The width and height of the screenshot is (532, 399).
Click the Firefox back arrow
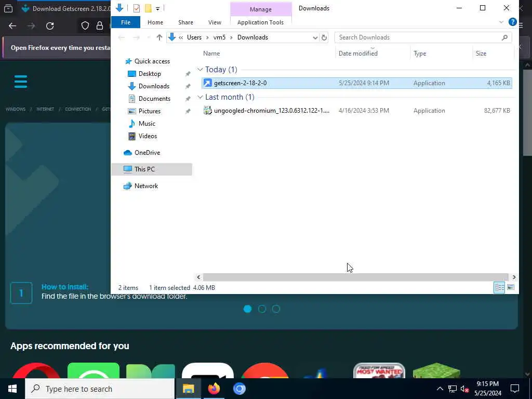click(x=12, y=26)
